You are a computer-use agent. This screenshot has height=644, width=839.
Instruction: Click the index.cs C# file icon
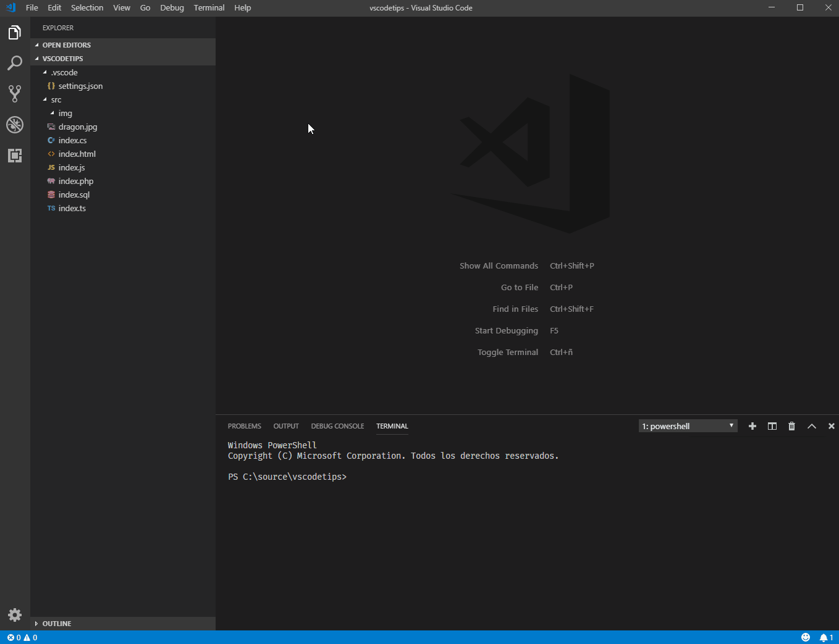[x=51, y=140]
